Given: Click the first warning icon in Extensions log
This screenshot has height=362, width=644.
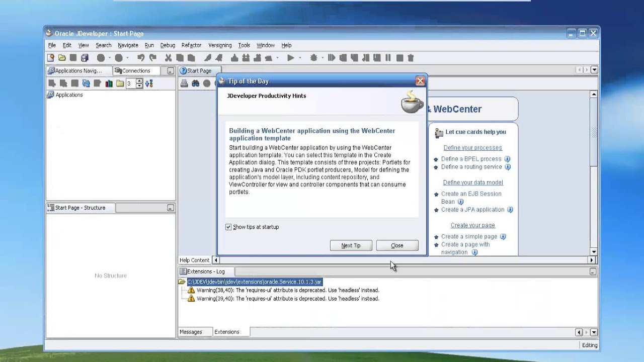Looking at the screenshot, I should point(191,290).
